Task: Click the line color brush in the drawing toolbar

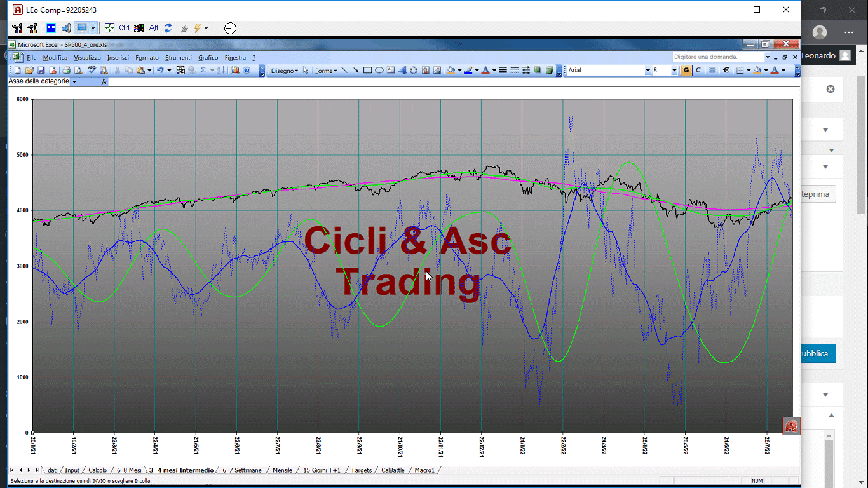Action: pyautogui.click(x=468, y=70)
